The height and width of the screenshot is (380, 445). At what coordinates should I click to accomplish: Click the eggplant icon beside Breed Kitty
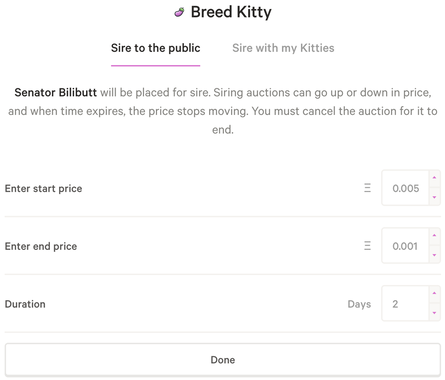pos(179,13)
